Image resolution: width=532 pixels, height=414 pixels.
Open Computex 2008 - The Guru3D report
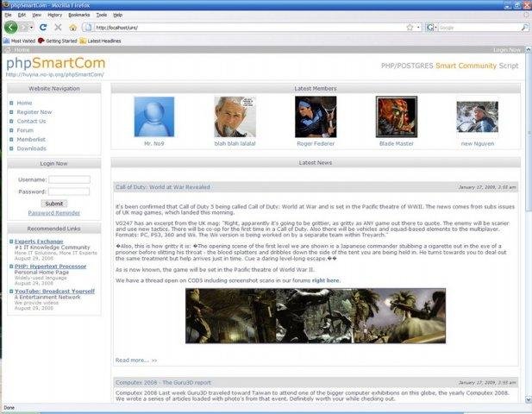pyautogui.click(x=163, y=382)
